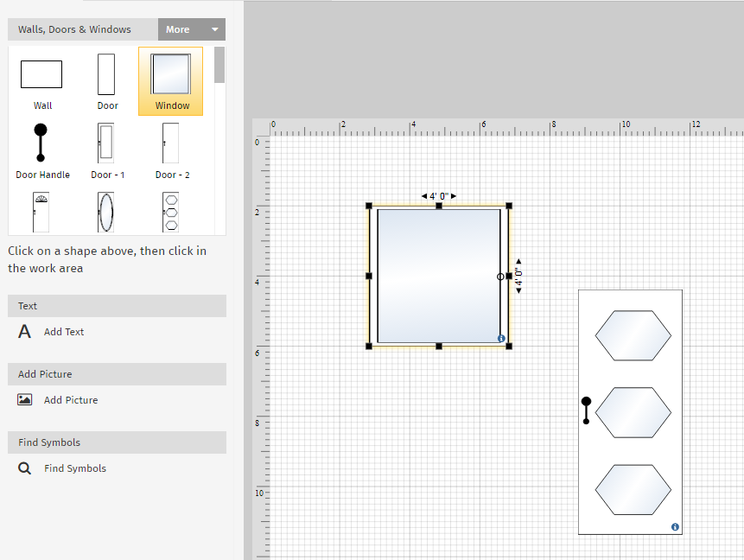Choose the highlighted Window shape
Image resolution: width=744 pixels, height=560 pixels.
(x=171, y=75)
